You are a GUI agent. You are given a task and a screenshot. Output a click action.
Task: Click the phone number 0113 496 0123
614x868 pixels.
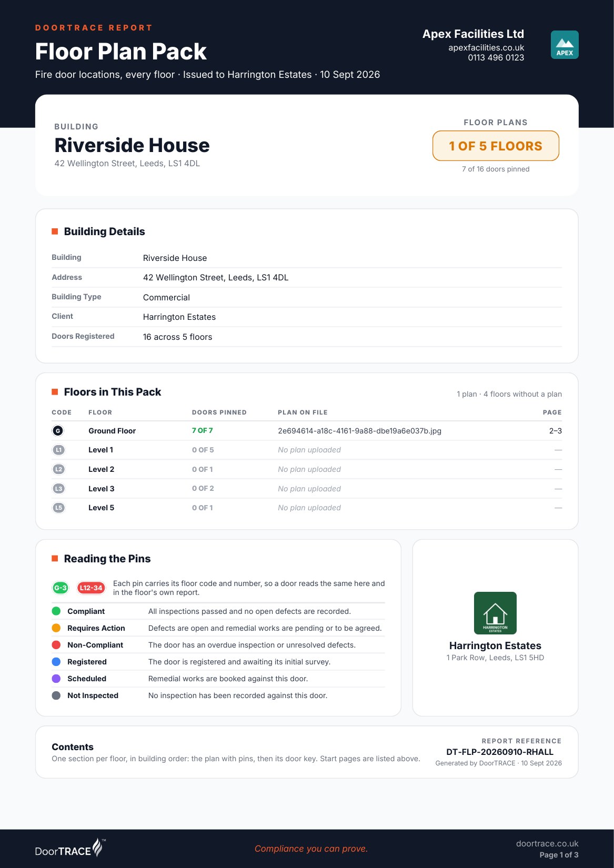(496, 57)
